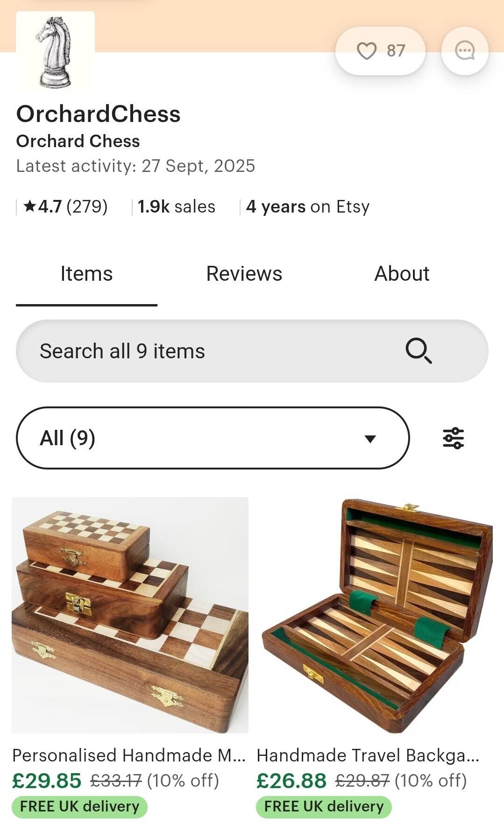Click the dropdown arrow in All (9) selector
The image size is (504, 825).
(x=370, y=439)
